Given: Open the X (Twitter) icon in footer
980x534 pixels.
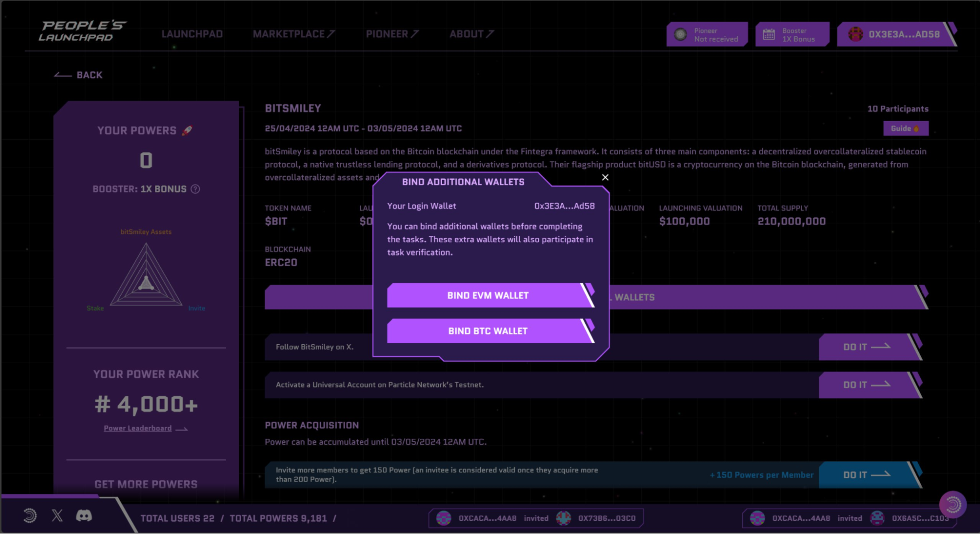Looking at the screenshot, I should pyautogui.click(x=57, y=515).
